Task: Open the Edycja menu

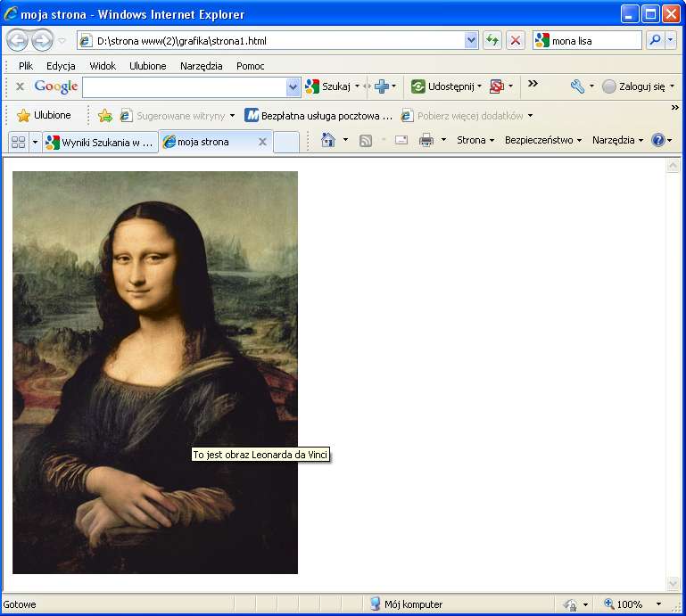Action: click(x=61, y=66)
